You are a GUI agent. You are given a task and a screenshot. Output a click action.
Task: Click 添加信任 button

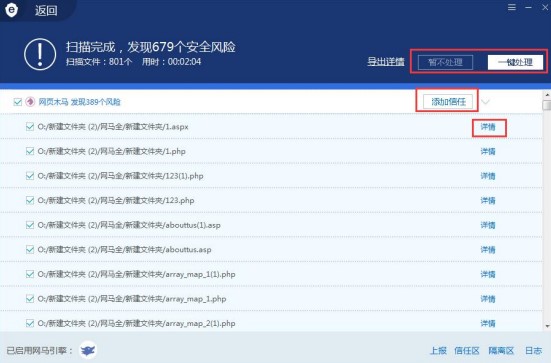click(448, 102)
